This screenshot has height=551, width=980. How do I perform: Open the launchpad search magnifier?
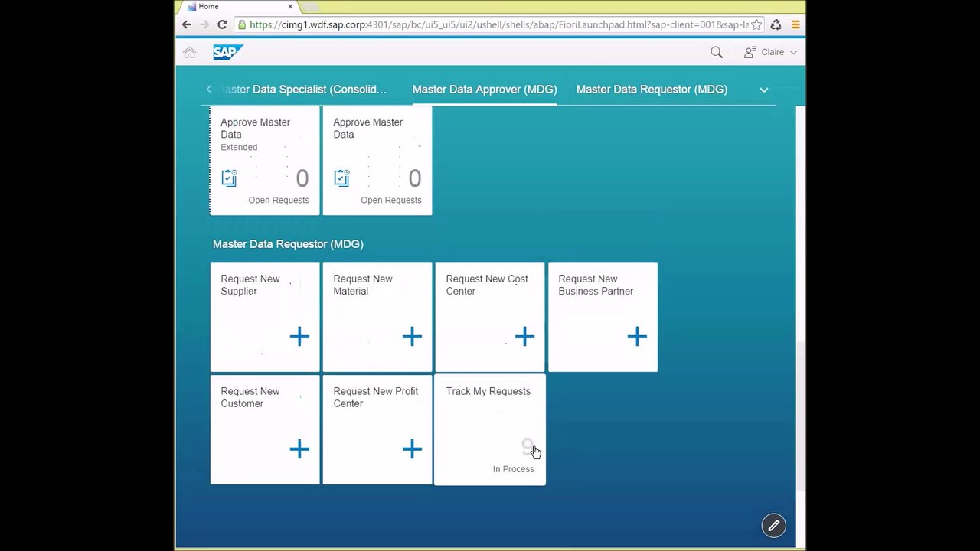716,52
